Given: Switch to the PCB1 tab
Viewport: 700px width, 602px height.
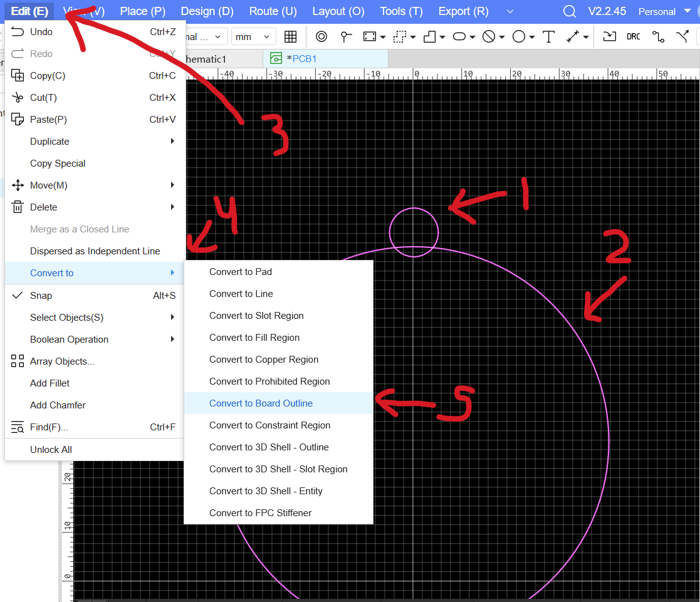Looking at the screenshot, I should pos(305,59).
